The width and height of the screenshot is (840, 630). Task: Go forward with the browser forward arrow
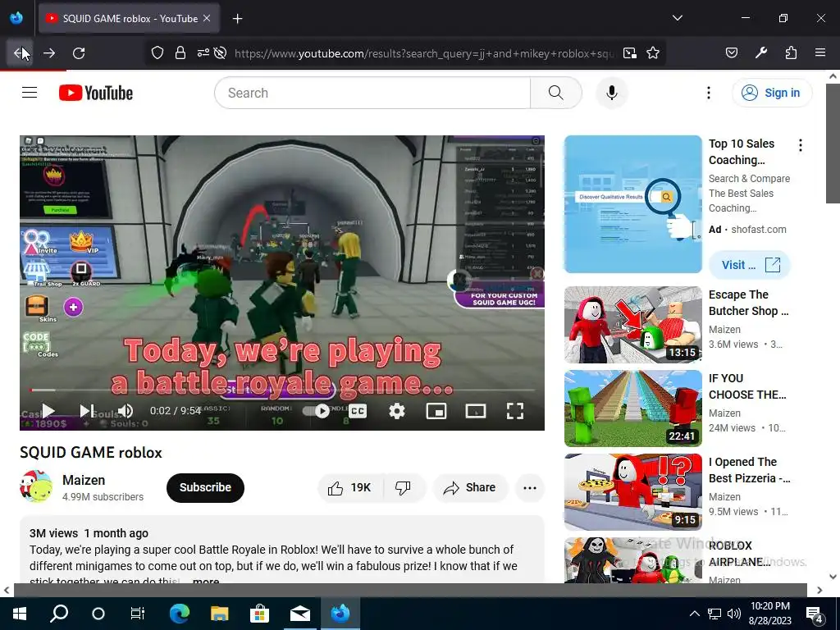[49, 53]
